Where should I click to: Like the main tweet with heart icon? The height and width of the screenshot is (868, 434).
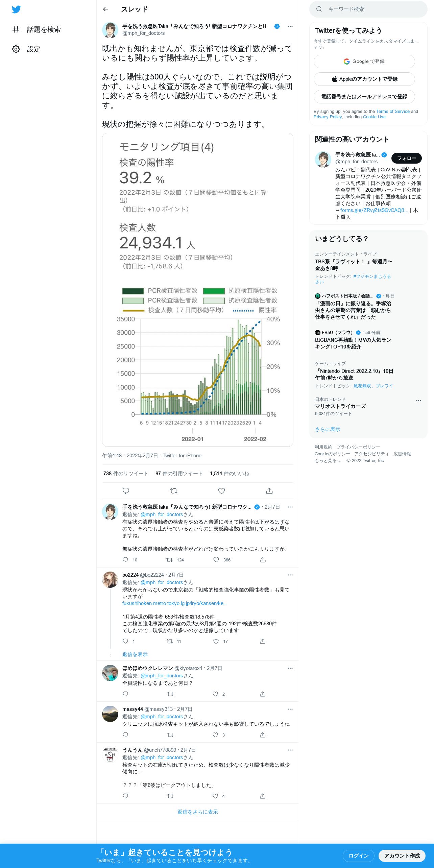click(222, 491)
